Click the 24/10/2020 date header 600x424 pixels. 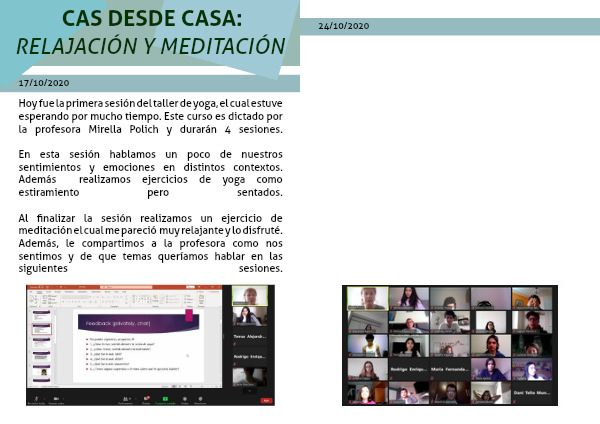[344, 24]
